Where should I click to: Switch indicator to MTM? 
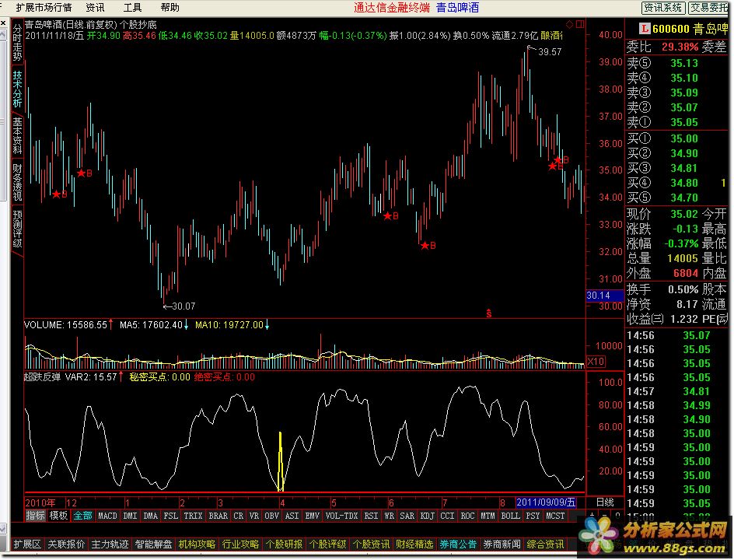[x=488, y=516]
